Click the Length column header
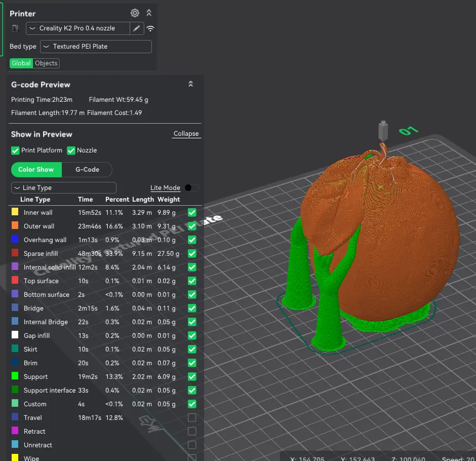Viewport: 476px width, 461px height. (143, 200)
